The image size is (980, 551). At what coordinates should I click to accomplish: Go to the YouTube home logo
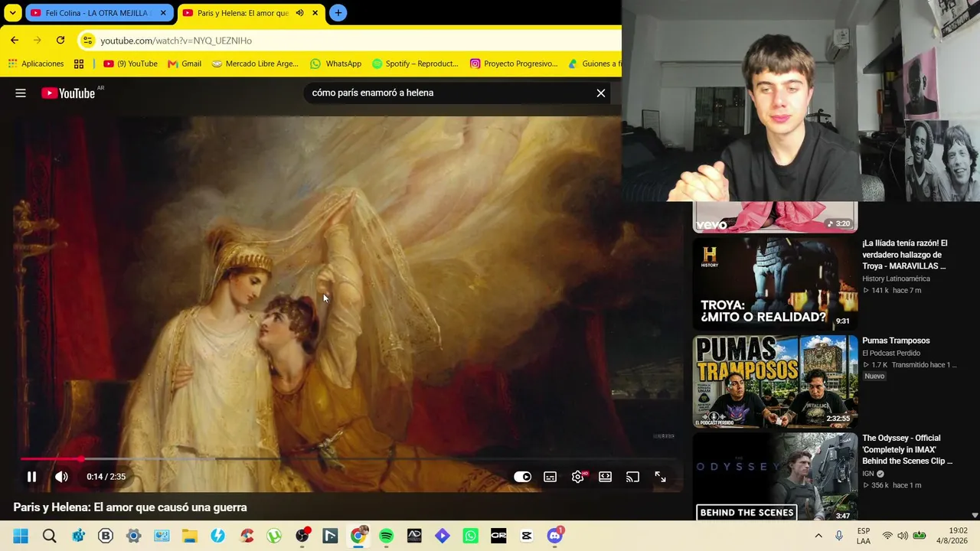(68, 93)
